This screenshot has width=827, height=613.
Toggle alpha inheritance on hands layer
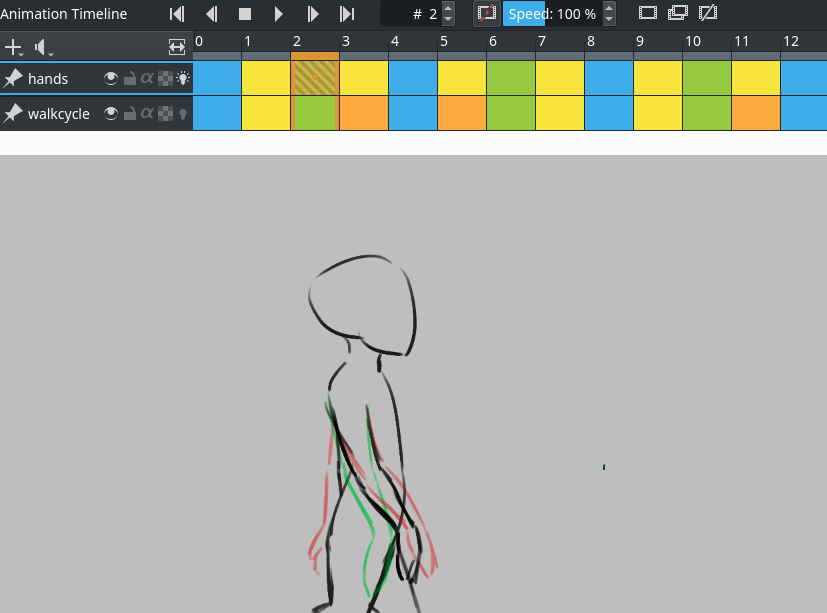(147, 79)
